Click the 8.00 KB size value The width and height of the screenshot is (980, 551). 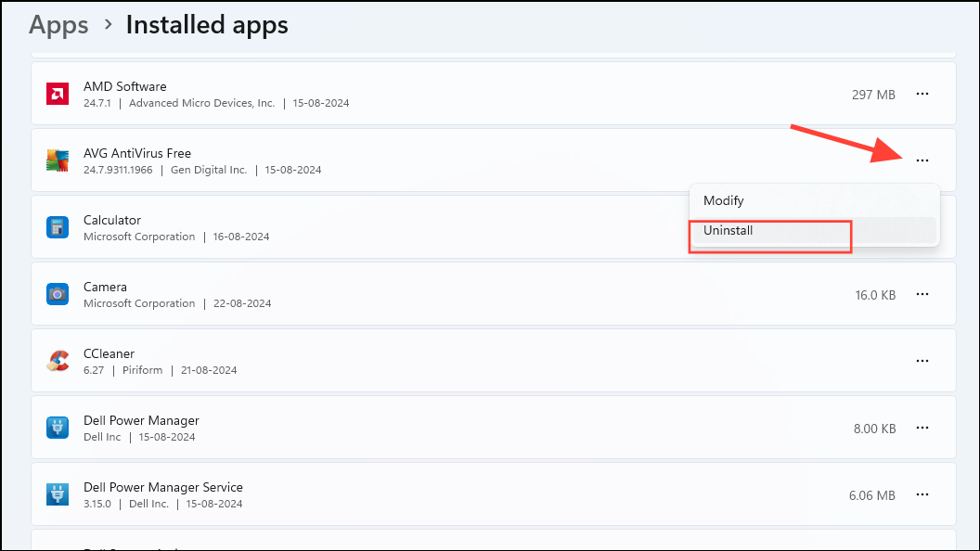tap(874, 429)
